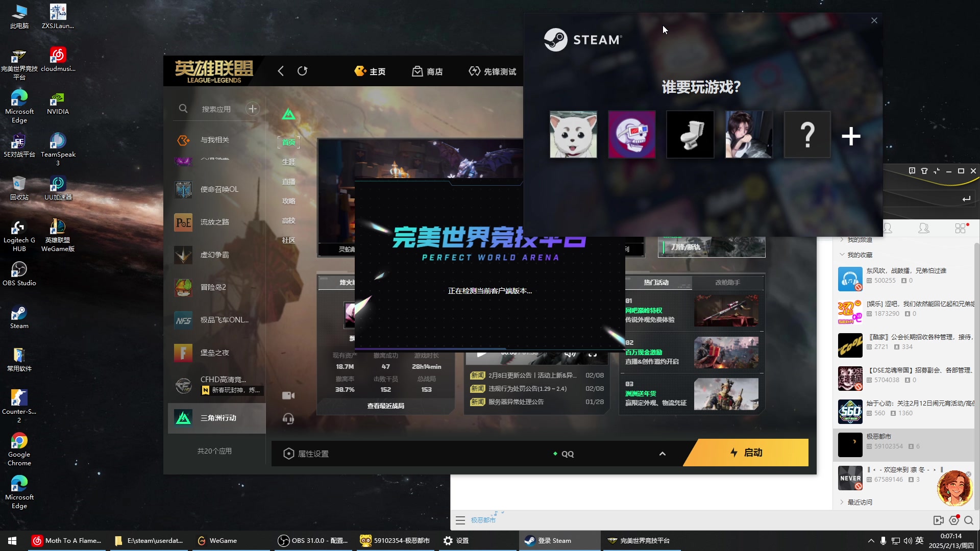
Task: Select 虚幻争霸 in the game list
Action: click(x=217, y=255)
